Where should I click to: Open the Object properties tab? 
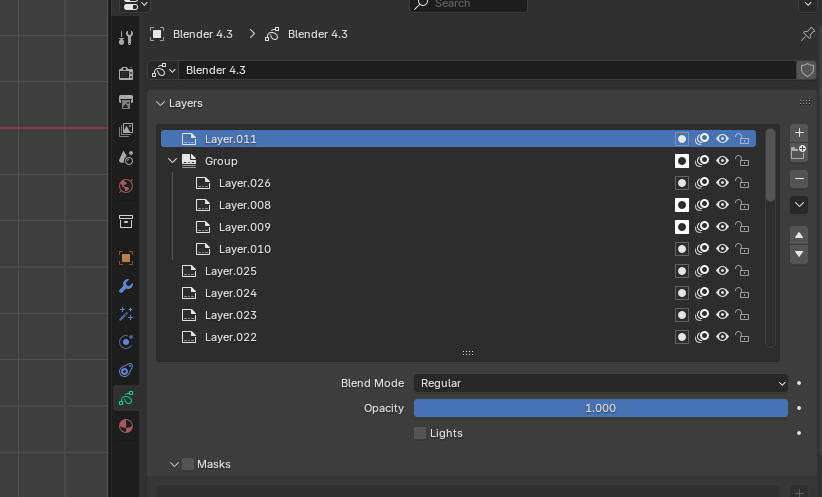pyautogui.click(x=126, y=257)
